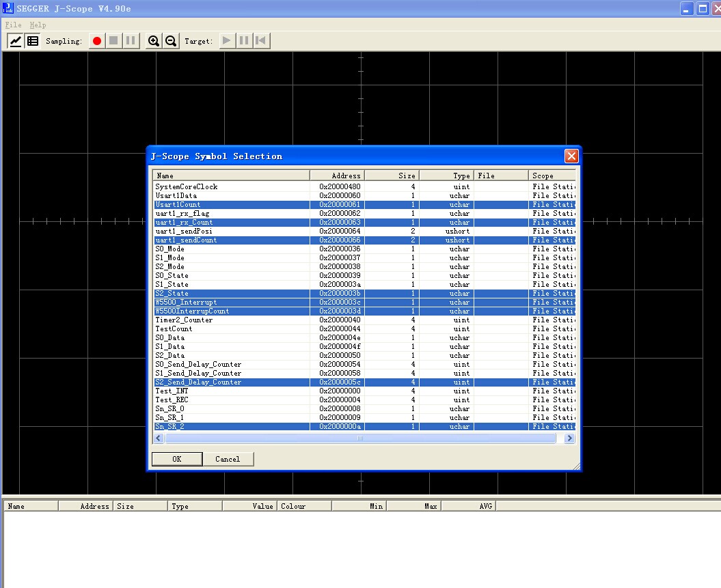Sort symbols by Name column header

coord(231,176)
